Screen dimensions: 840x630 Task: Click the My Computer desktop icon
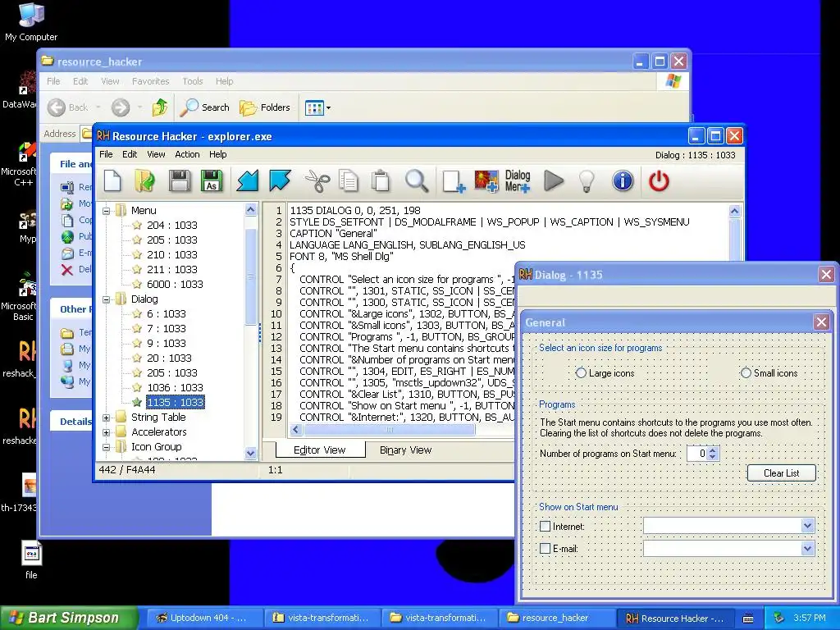[x=31, y=15]
